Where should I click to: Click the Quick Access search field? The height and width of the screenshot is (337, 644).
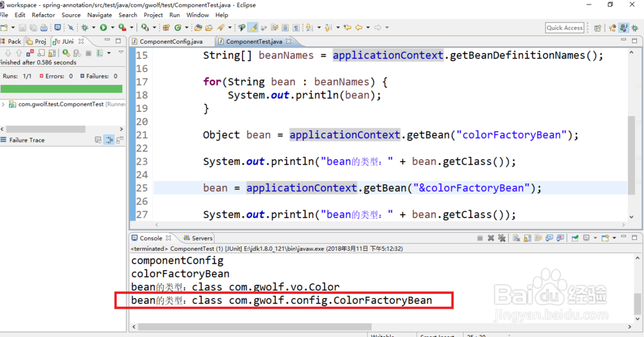pyautogui.click(x=564, y=28)
